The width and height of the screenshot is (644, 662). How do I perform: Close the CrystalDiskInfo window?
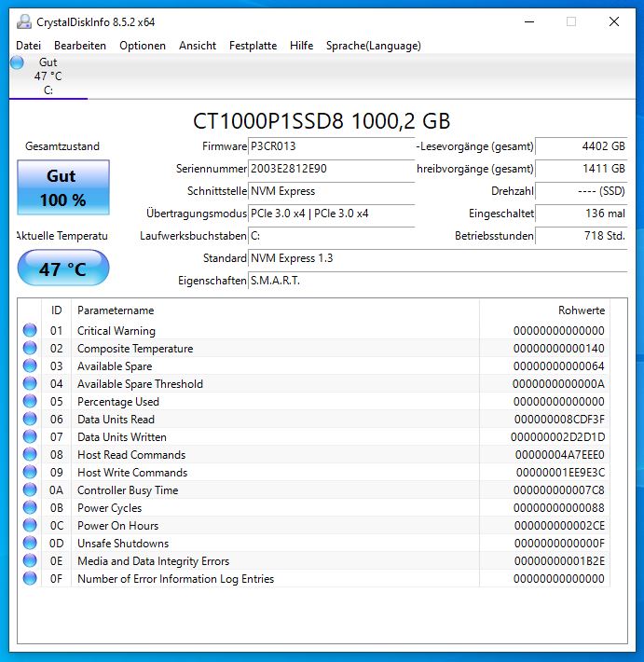point(614,21)
